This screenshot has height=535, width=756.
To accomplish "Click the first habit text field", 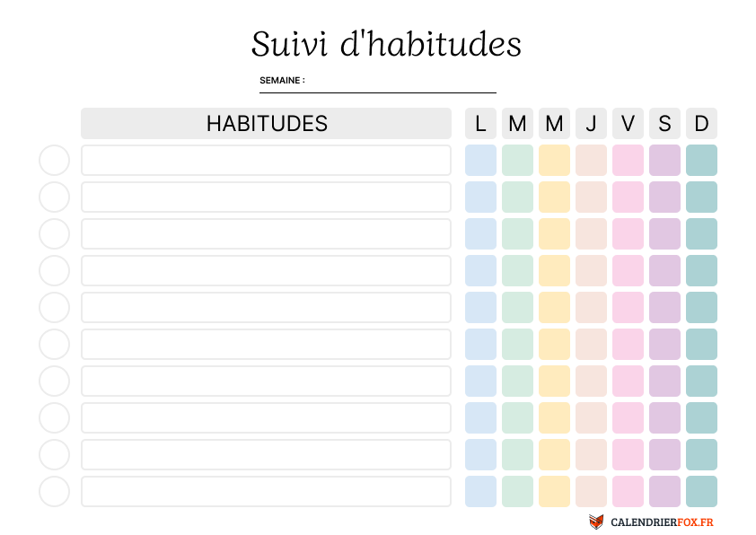I will 266,161.
